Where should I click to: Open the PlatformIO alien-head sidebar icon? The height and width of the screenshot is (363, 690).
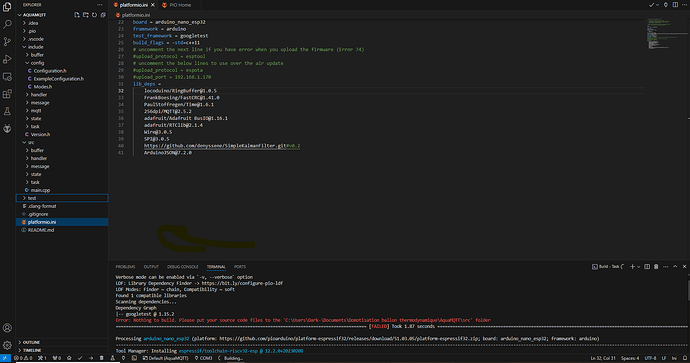[x=7, y=128]
